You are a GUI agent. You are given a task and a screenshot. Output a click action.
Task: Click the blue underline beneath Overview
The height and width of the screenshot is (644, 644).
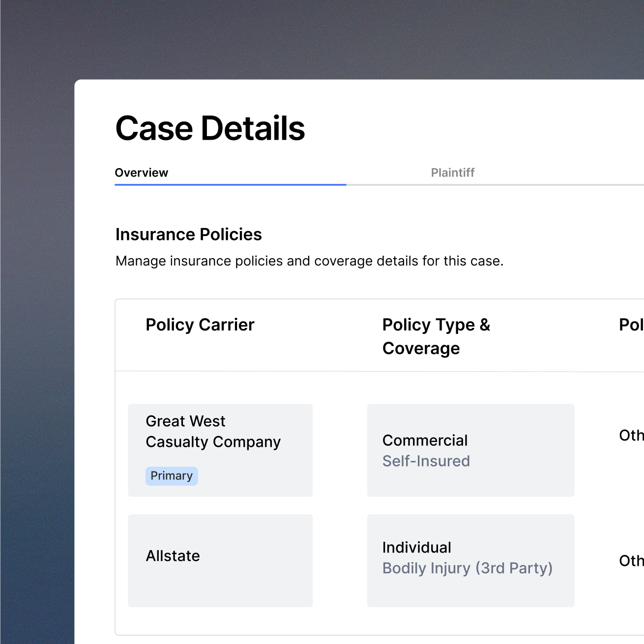tap(230, 185)
